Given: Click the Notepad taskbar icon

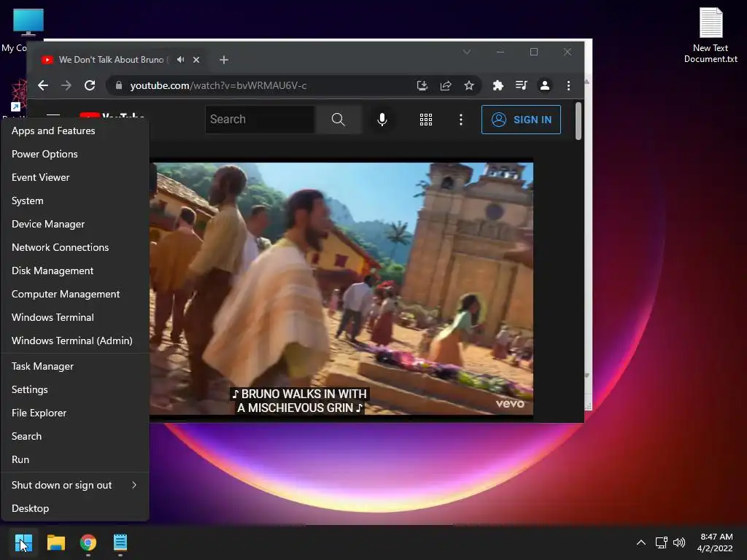Looking at the screenshot, I should pyautogui.click(x=120, y=542).
